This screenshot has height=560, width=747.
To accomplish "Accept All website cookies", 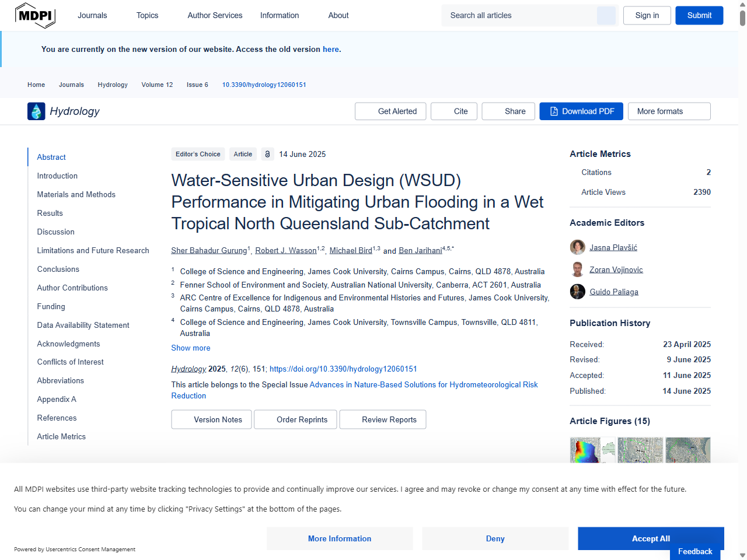I will 650,538.
